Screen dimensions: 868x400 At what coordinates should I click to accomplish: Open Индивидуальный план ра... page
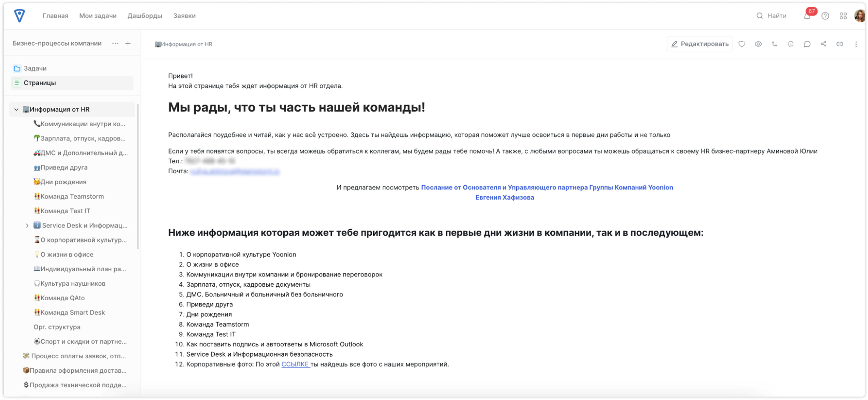pyautogui.click(x=80, y=269)
